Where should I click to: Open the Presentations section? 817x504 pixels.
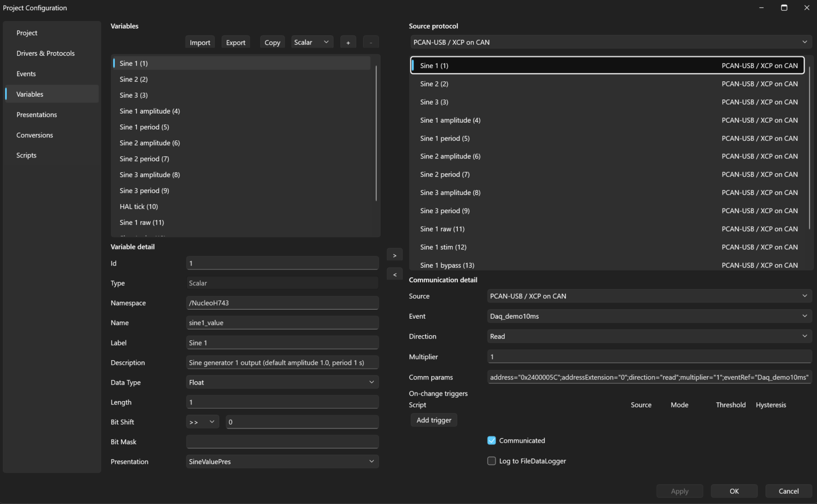(x=37, y=115)
